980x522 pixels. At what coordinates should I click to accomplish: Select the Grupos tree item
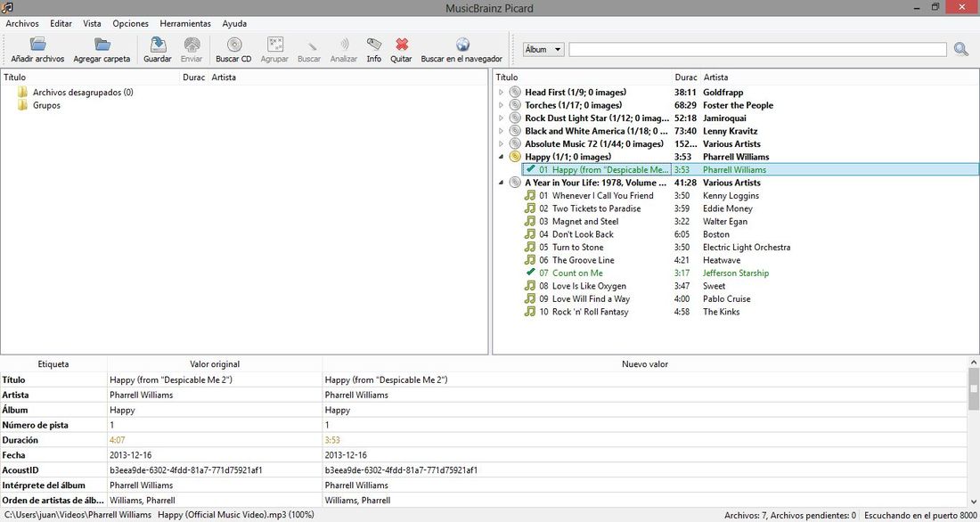(47, 106)
